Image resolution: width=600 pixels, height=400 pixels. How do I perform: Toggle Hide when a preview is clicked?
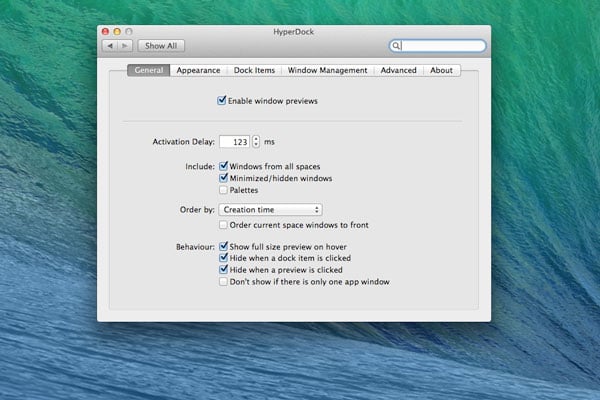click(223, 269)
